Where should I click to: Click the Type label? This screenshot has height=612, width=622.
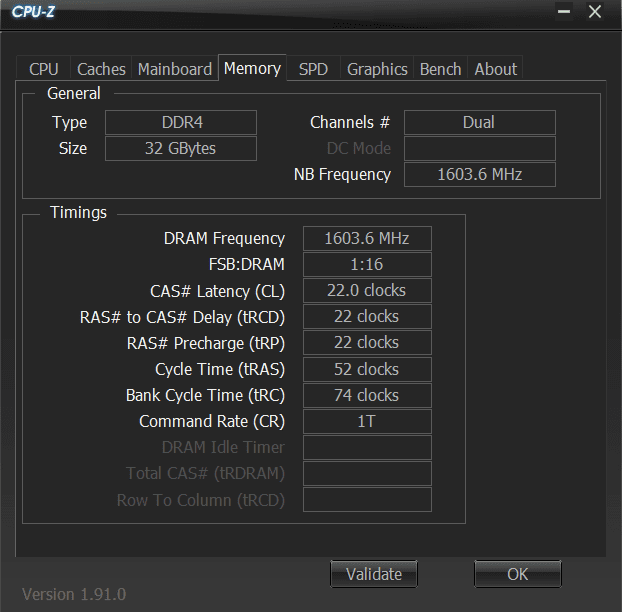(69, 123)
